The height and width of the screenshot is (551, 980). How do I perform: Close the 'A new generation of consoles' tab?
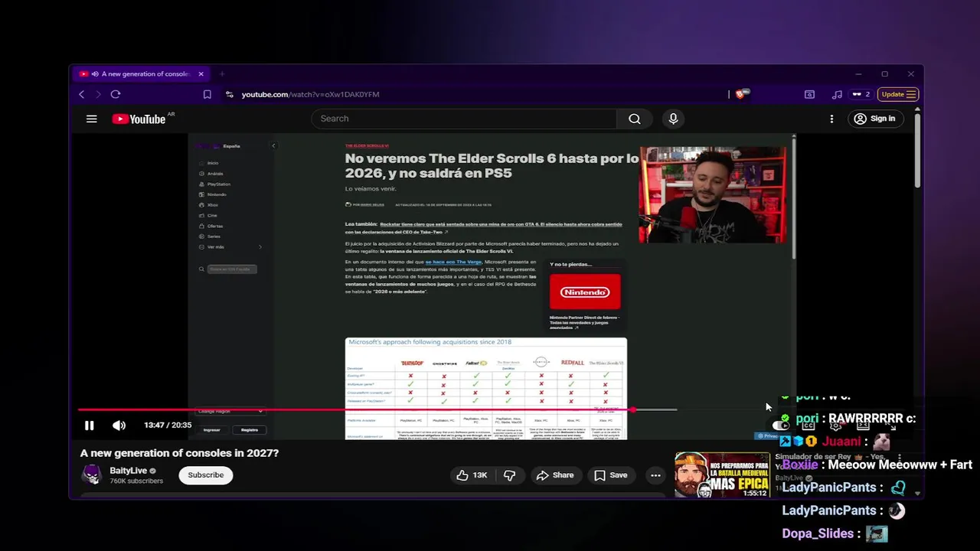pyautogui.click(x=201, y=74)
